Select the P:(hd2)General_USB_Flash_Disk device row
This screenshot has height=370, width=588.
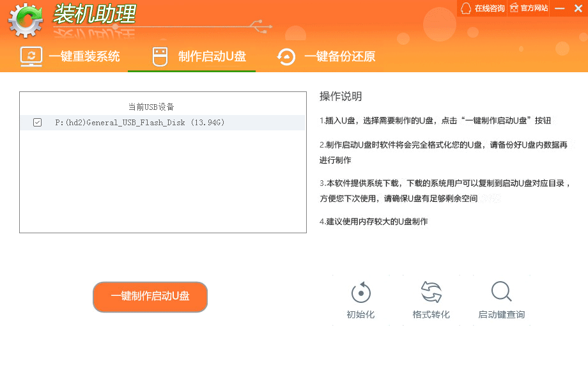(140, 123)
